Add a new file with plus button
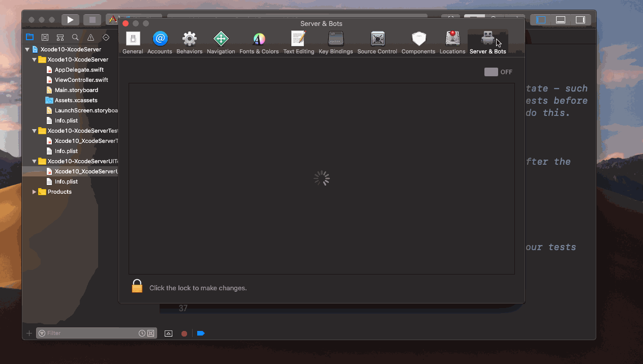This screenshot has height=364, width=643. 29,333
